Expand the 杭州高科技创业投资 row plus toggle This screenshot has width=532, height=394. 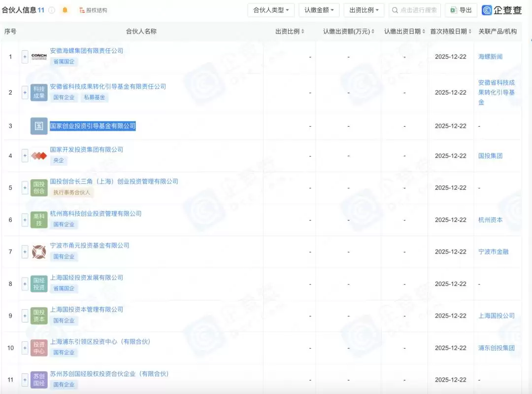(x=25, y=220)
